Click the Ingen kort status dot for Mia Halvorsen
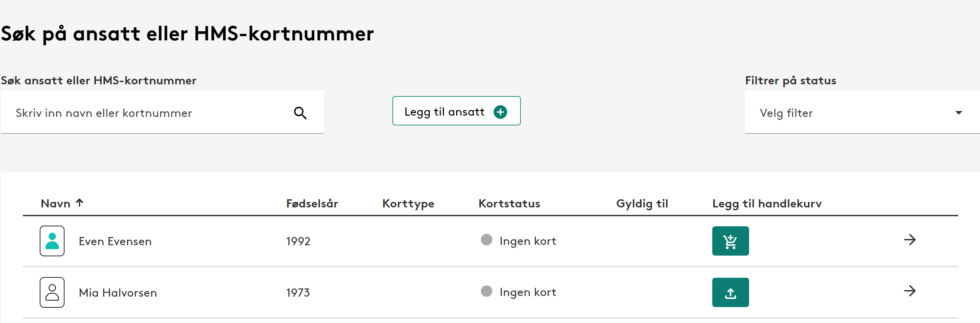Image resolution: width=980 pixels, height=323 pixels. (486, 291)
